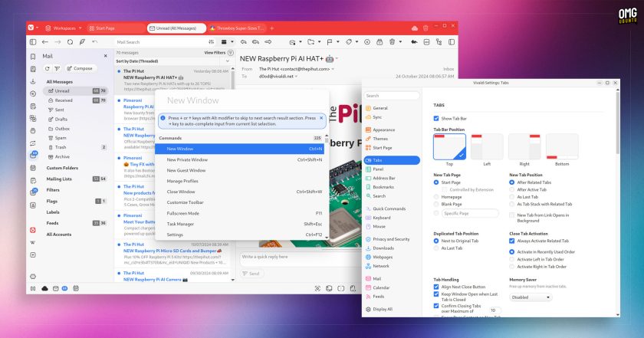Open the Vivaldi red logo web panel

(33, 230)
